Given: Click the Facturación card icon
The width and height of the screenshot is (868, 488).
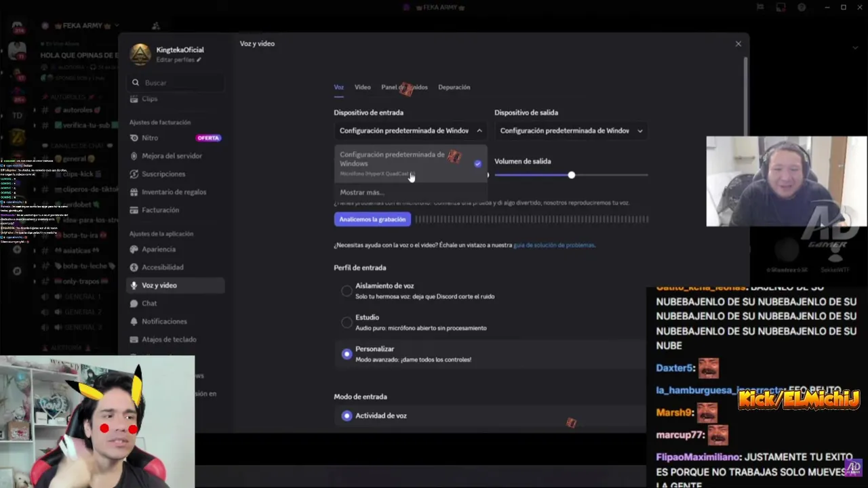Looking at the screenshot, I should tap(134, 210).
